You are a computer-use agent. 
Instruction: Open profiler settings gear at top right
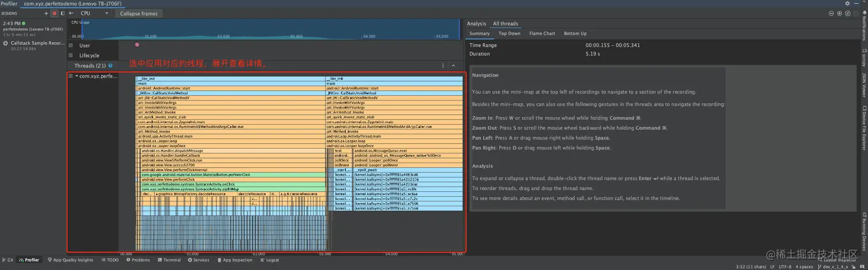(847, 3)
